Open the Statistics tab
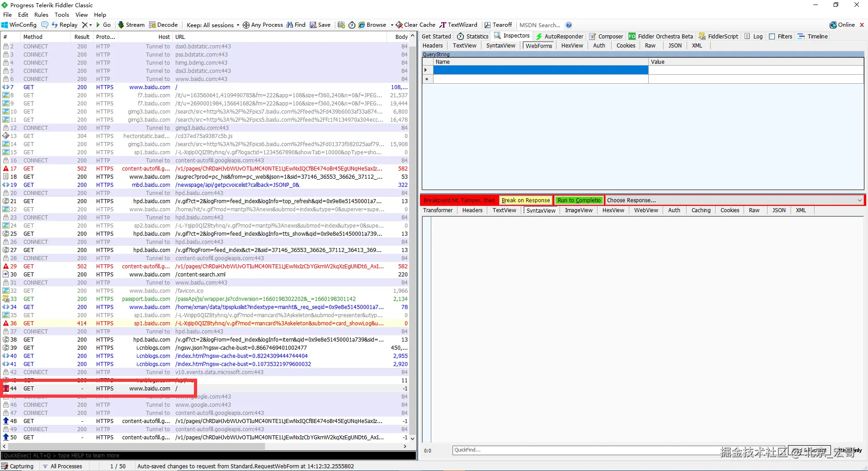 point(473,36)
